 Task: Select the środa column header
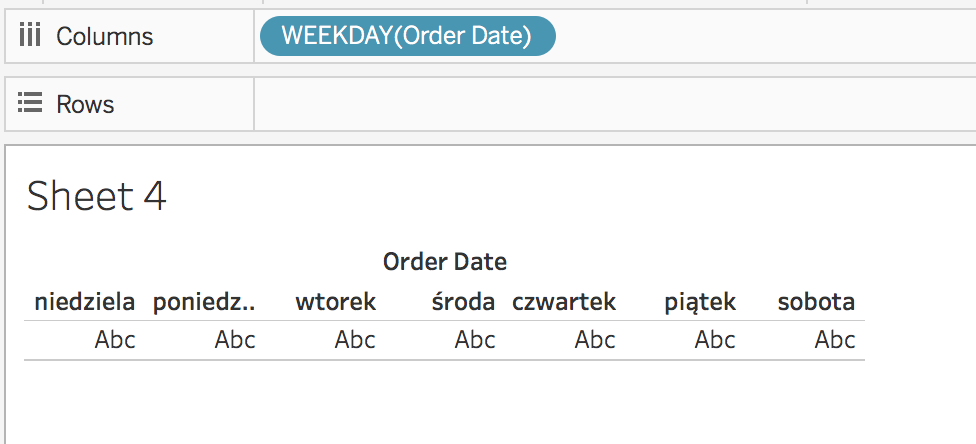pos(463,301)
